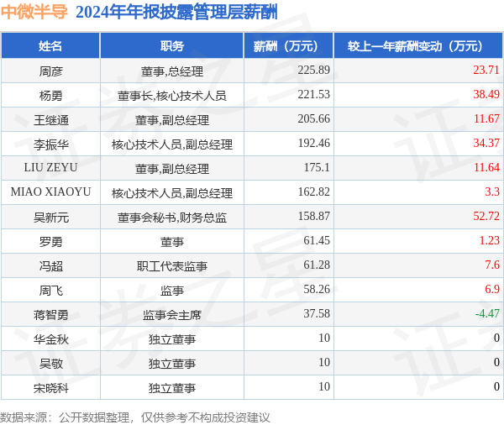Click the change value 7.6
The image size is (504, 425).
492,265
